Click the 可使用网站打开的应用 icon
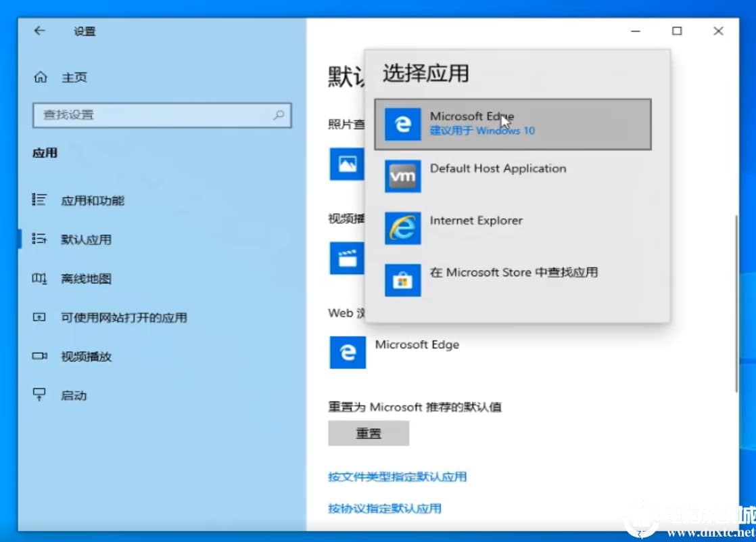The image size is (756, 542). (x=39, y=317)
